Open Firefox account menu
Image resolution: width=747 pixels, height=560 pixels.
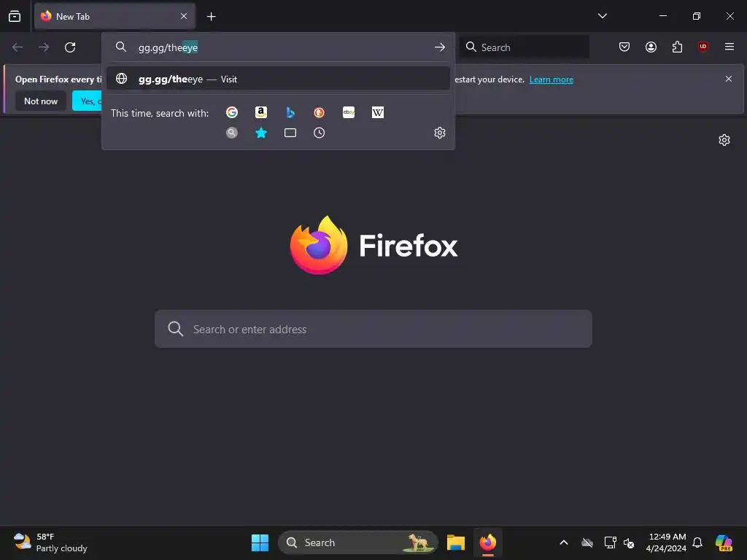651,47
